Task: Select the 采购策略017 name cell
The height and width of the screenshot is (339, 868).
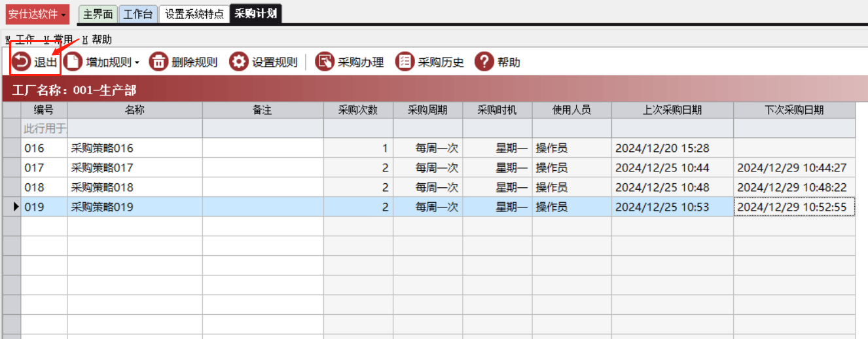Action: coord(135,168)
